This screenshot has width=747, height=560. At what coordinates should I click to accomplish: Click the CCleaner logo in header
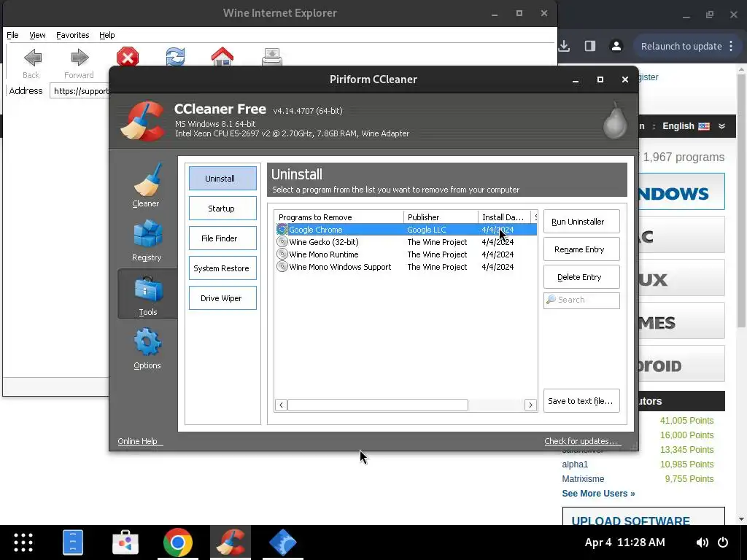142,121
